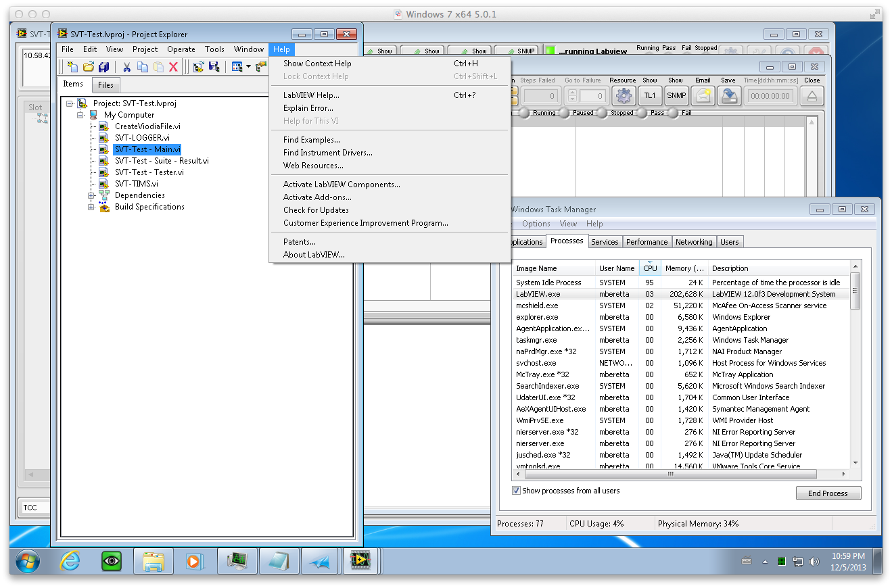The height and width of the screenshot is (588, 892).
Task: Click the Windows Media Player taskbar icon
Action: tap(194, 560)
